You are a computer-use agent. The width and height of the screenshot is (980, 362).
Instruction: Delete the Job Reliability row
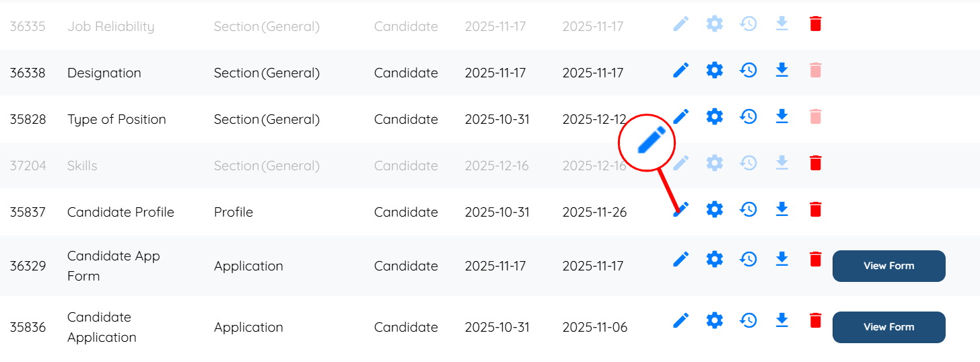tap(815, 24)
